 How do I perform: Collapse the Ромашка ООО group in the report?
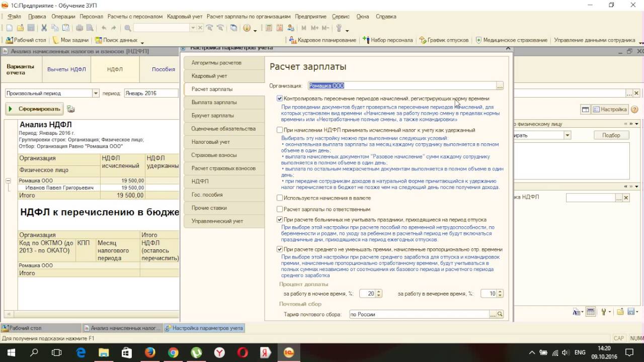(8, 180)
